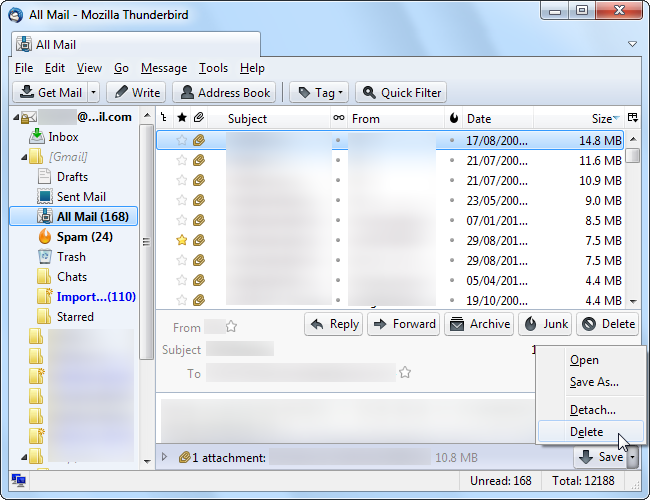Screen dimensions: 650x500
Task: Unstar the starred 29/08 message
Action: (x=182, y=240)
